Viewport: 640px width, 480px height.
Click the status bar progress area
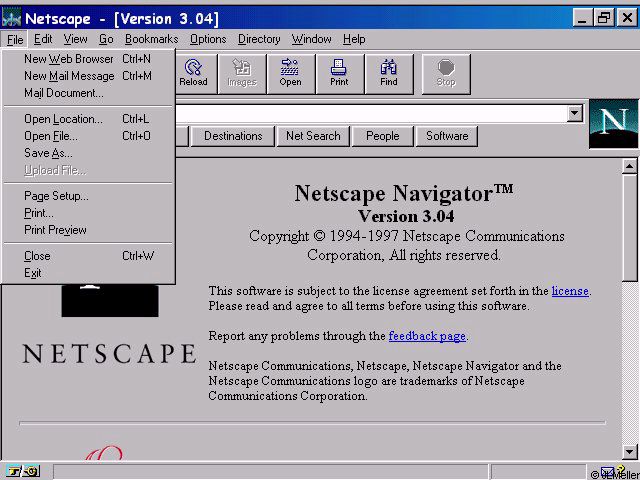[270, 472]
